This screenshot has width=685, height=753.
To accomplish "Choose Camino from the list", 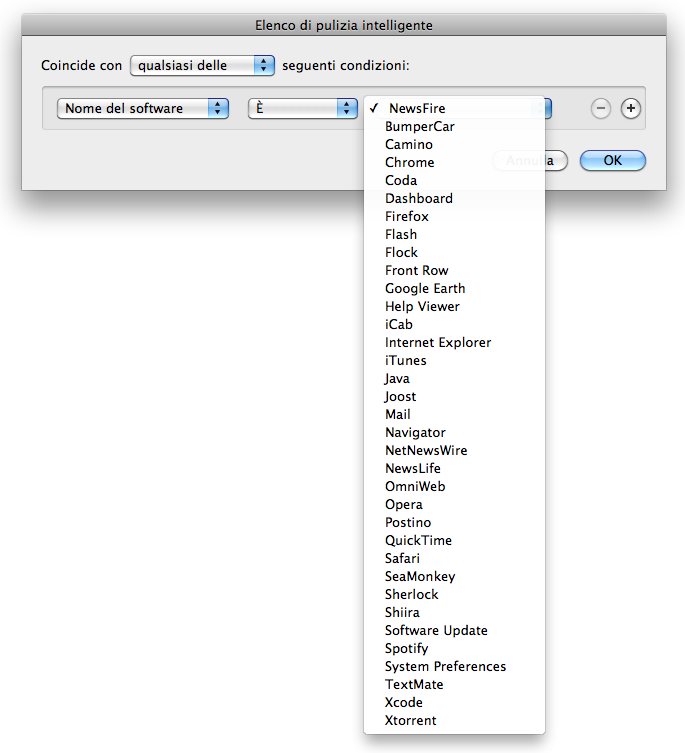I will point(454,145).
